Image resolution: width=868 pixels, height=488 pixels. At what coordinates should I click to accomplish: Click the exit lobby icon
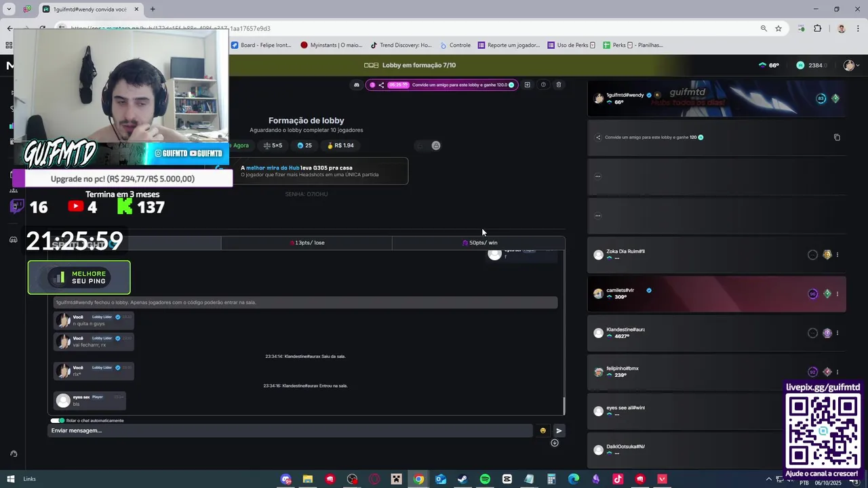pos(527,85)
